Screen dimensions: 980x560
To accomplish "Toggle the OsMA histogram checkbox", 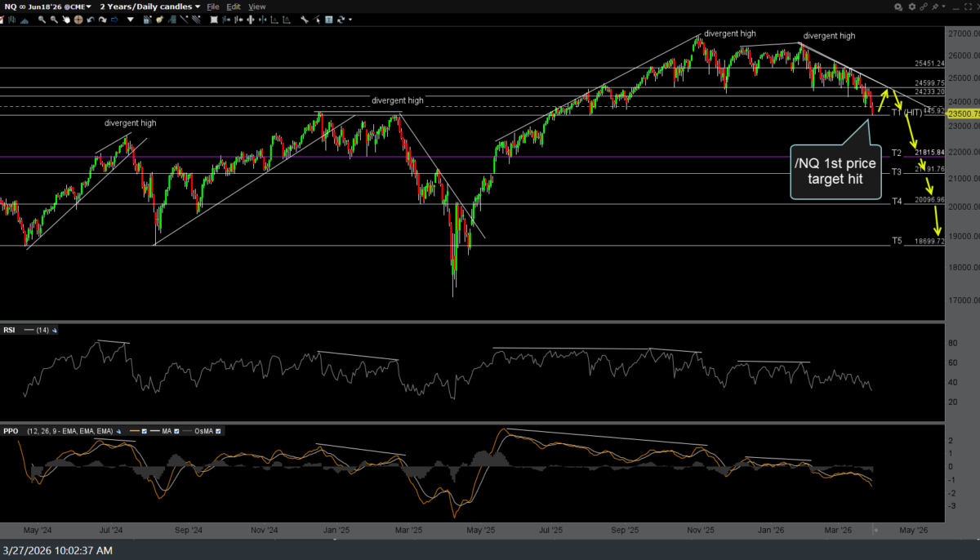I will click(218, 431).
